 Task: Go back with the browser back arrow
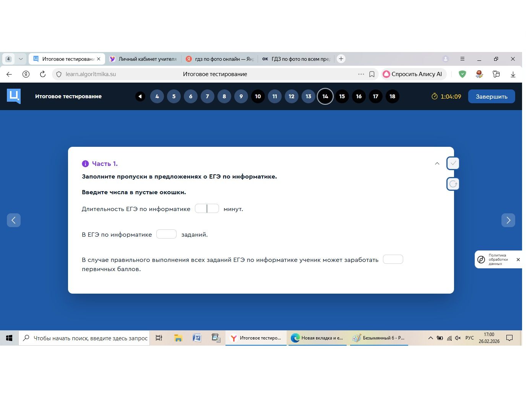point(9,74)
